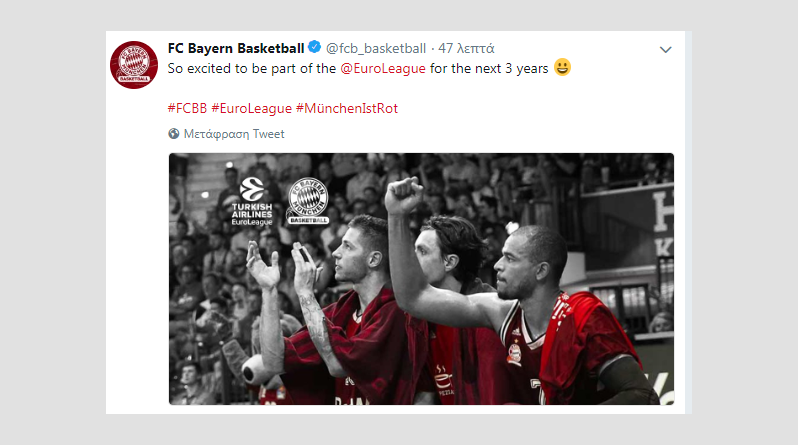
Task: Open the FC Bayern Basketball display name
Action: point(236,48)
